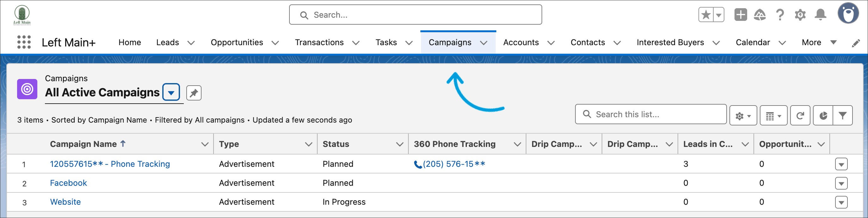The height and width of the screenshot is (218, 868).
Task: Open the Notifications bell
Action: point(821,15)
